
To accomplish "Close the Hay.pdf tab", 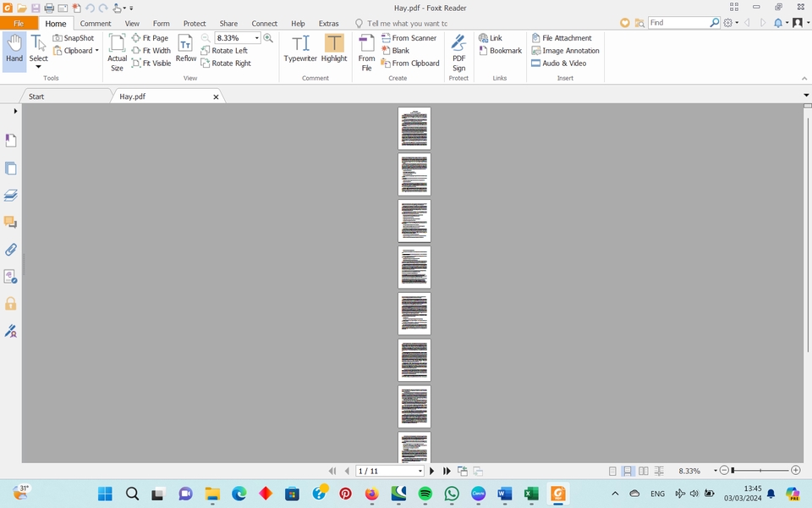I will click(x=216, y=97).
